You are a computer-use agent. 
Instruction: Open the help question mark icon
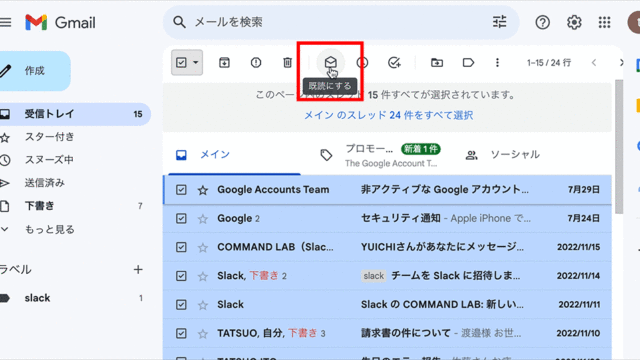[x=542, y=22]
